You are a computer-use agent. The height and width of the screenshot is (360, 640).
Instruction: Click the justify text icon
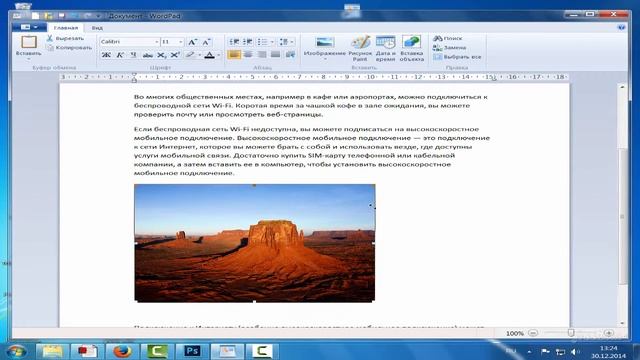(x=276, y=54)
